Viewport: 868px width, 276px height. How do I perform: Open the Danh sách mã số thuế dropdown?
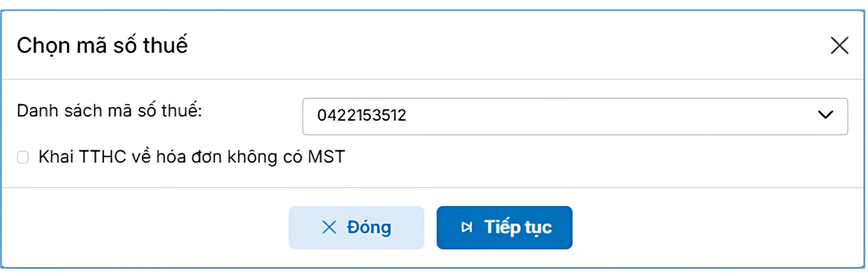[x=574, y=116]
